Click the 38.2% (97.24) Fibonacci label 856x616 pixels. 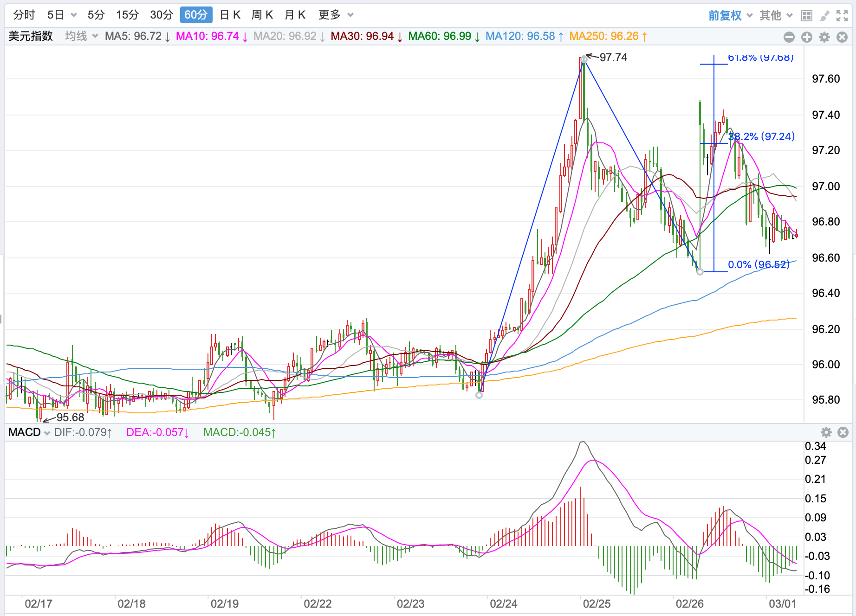point(761,136)
